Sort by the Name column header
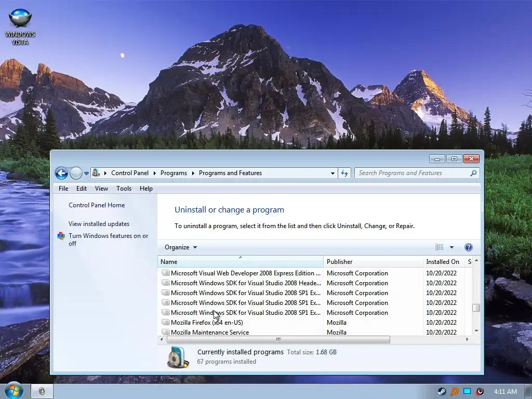 [241, 262]
